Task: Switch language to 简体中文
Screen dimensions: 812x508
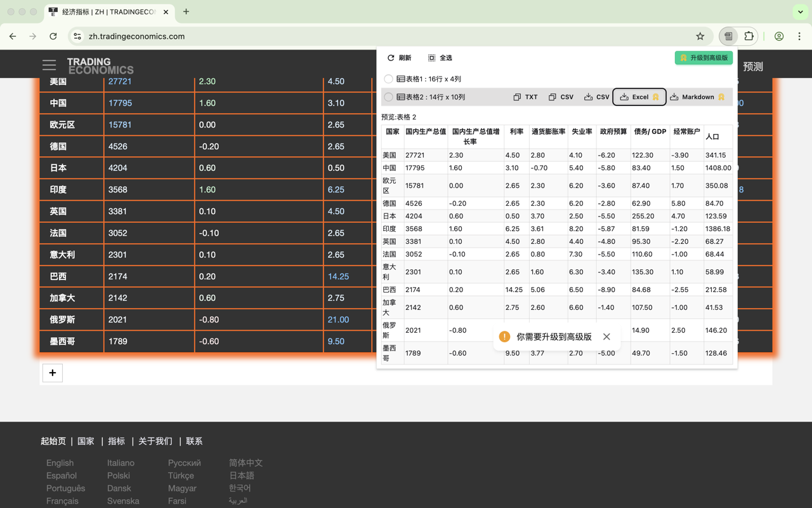Action: coord(246,463)
